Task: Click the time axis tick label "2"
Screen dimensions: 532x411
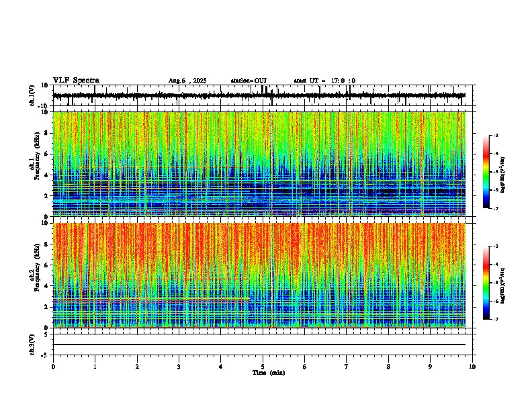Action: 137,367
